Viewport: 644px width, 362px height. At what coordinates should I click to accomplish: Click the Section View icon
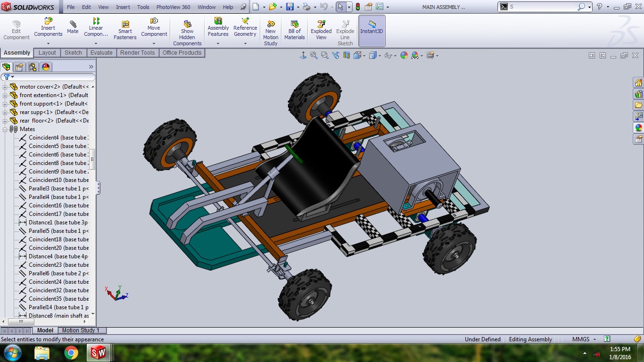(347, 55)
